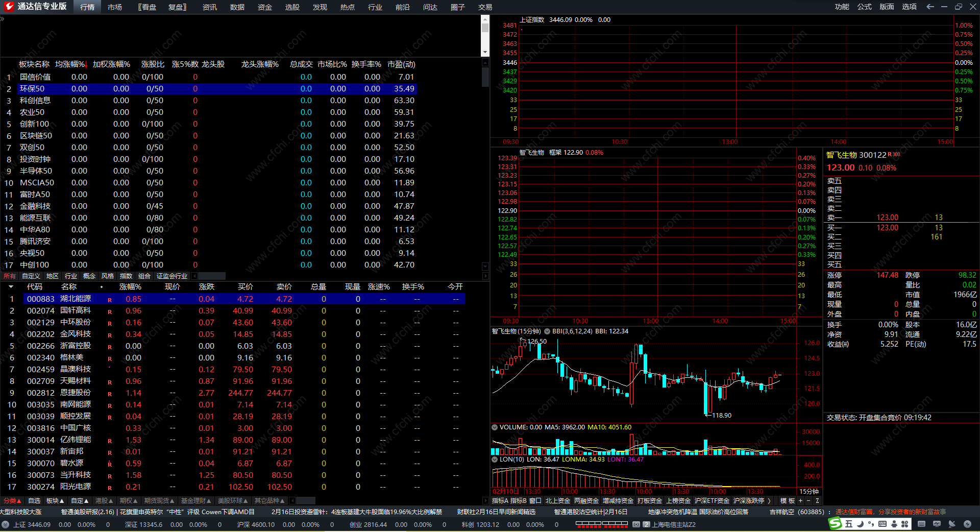Open the 公式 menu
This screenshot has height=532, width=980.
pos(865,7)
